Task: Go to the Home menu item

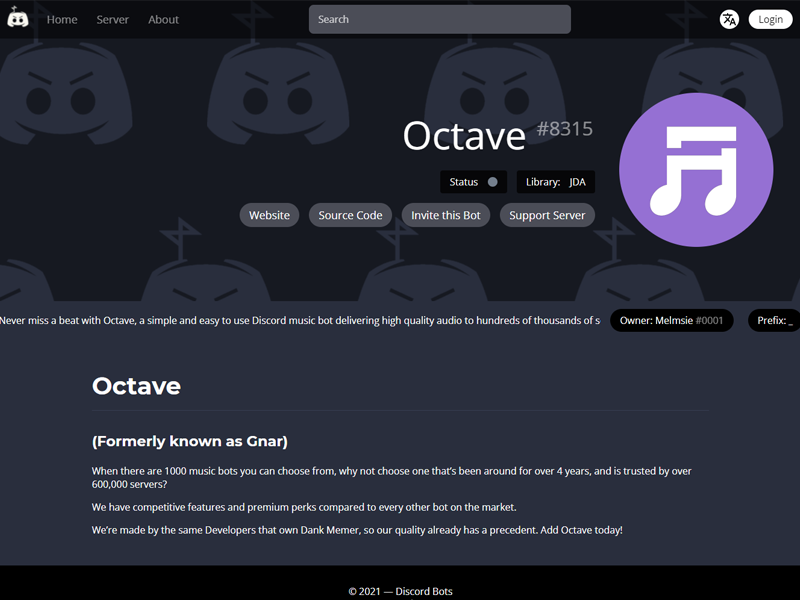Action: (x=62, y=19)
